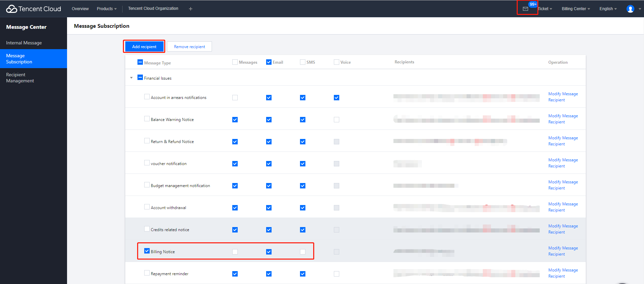Image resolution: width=644 pixels, height=284 pixels.
Task: Click the Add recipient button
Action: [144, 47]
